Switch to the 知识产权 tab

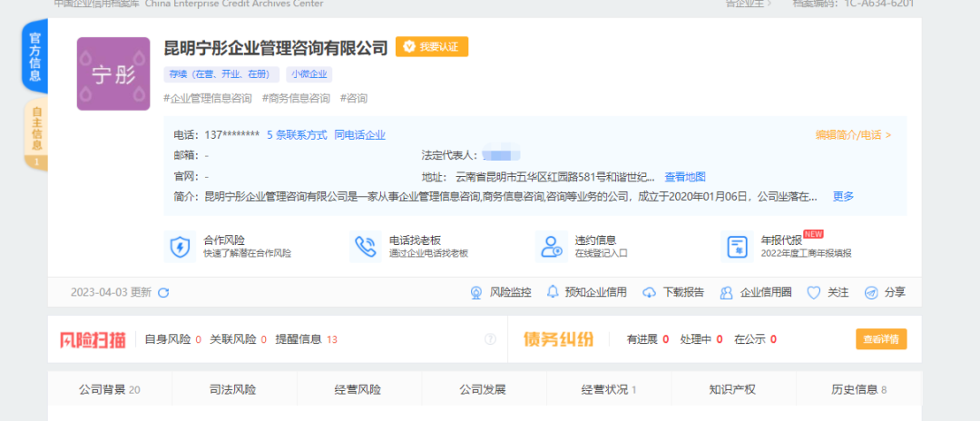point(732,390)
